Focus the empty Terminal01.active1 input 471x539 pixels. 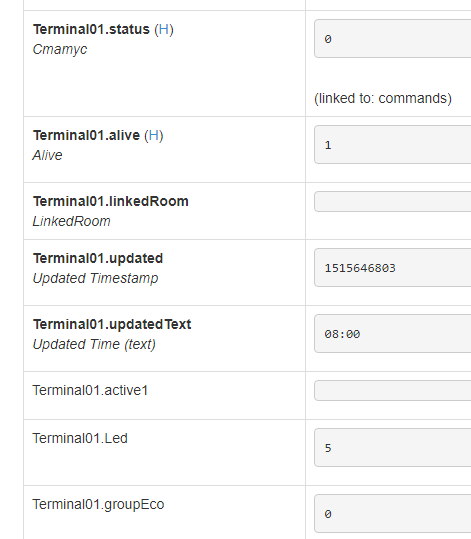393,390
